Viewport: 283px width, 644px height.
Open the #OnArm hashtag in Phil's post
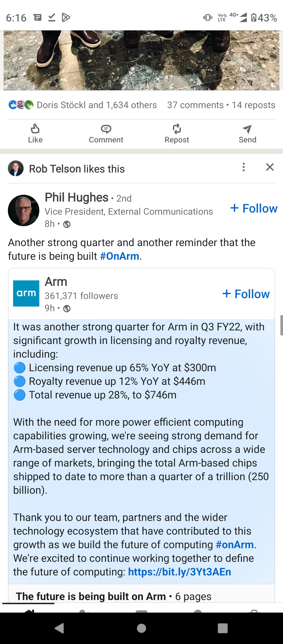coord(119,256)
